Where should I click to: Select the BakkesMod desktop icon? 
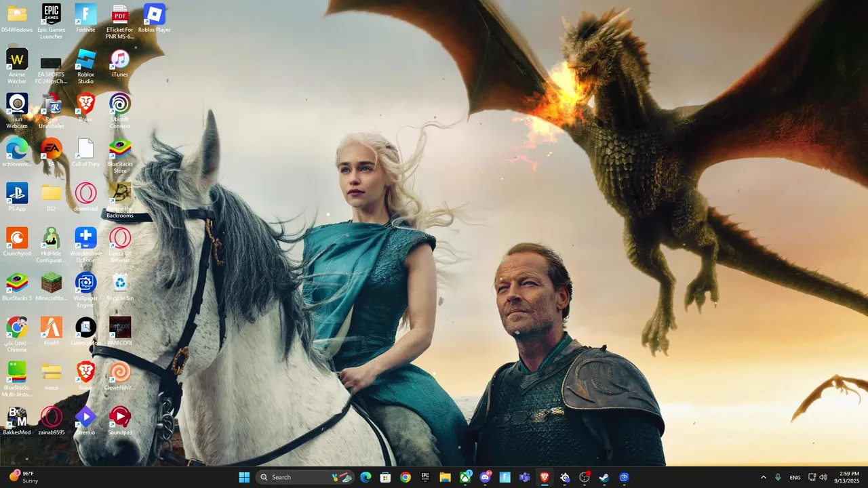point(17,421)
